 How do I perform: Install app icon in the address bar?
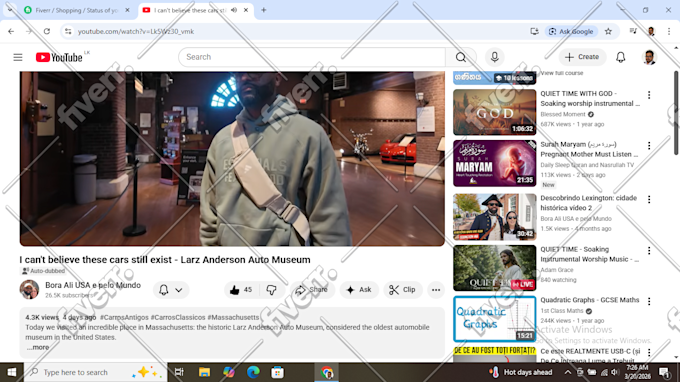534,31
